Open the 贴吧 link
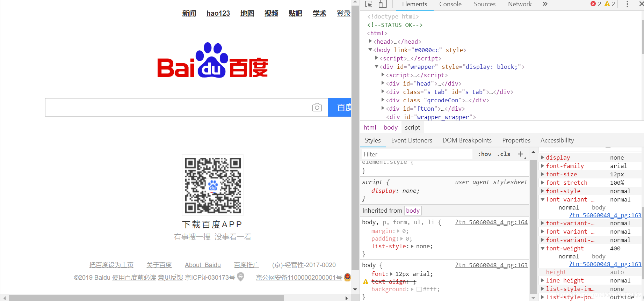Viewport: 644px width, 301px height. click(295, 13)
